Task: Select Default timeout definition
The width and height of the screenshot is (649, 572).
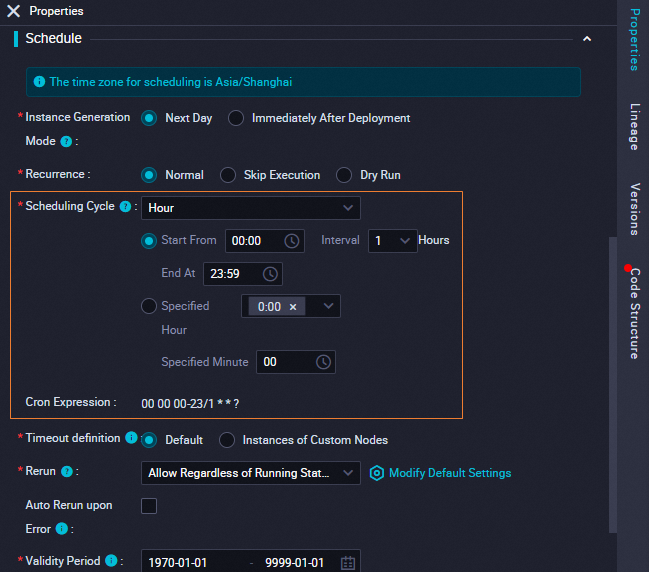Action: 149,440
